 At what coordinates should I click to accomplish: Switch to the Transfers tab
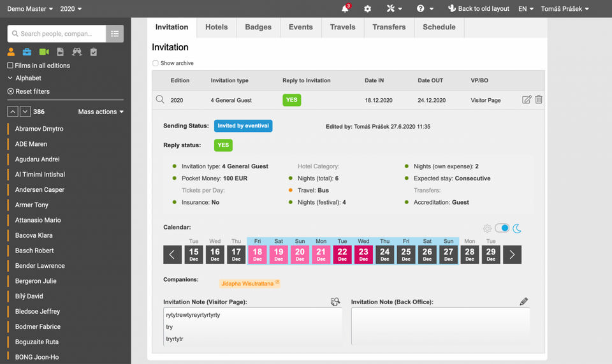(389, 27)
